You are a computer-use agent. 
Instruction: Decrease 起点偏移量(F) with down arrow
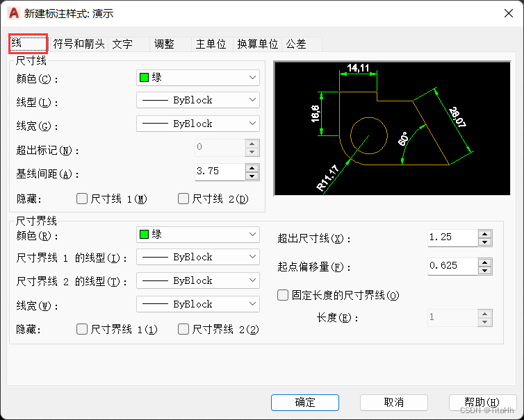(485, 271)
